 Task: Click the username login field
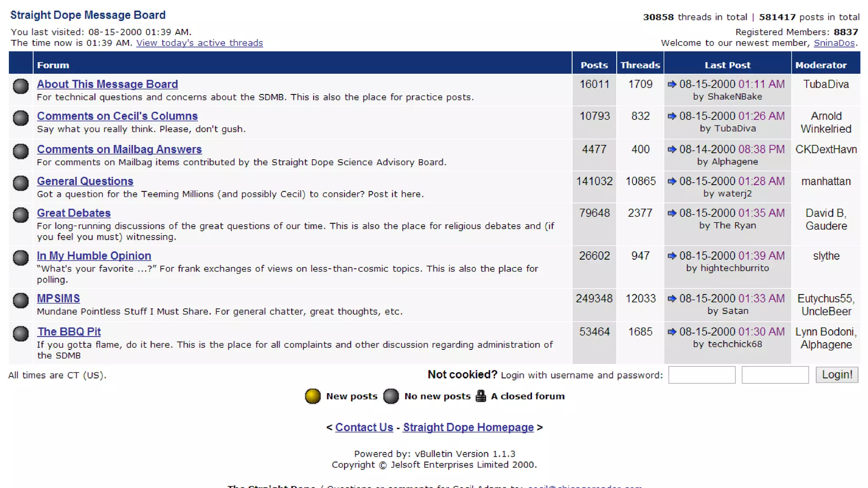[x=701, y=375]
